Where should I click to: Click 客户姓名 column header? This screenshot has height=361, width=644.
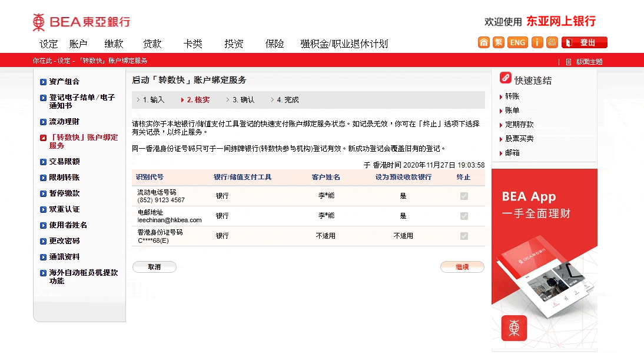(326, 177)
